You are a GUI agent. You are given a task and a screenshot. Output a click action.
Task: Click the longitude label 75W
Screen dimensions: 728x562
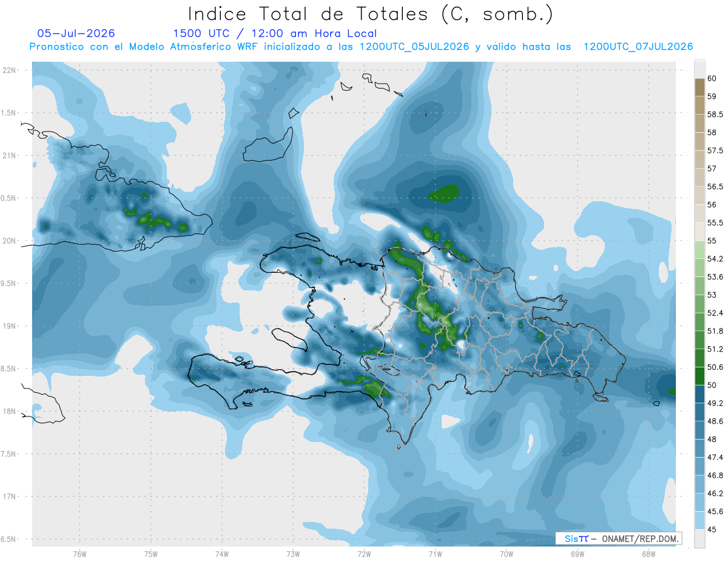[x=151, y=554]
